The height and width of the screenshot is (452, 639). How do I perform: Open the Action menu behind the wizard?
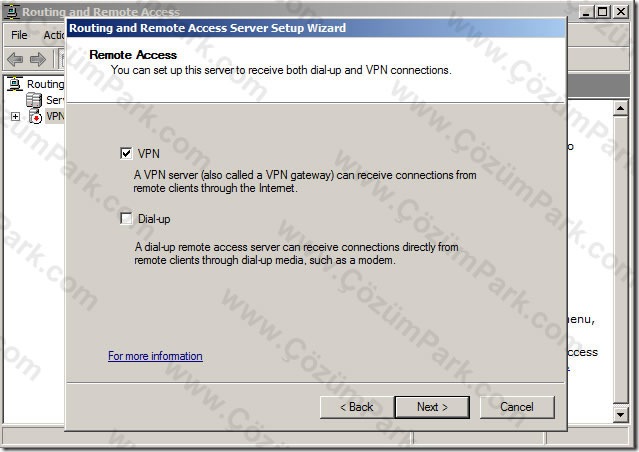pos(54,35)
